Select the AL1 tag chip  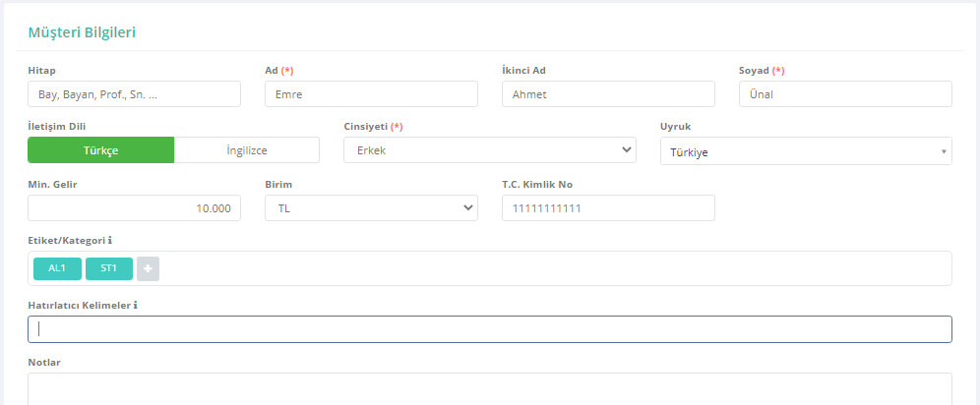click(57, 268)
